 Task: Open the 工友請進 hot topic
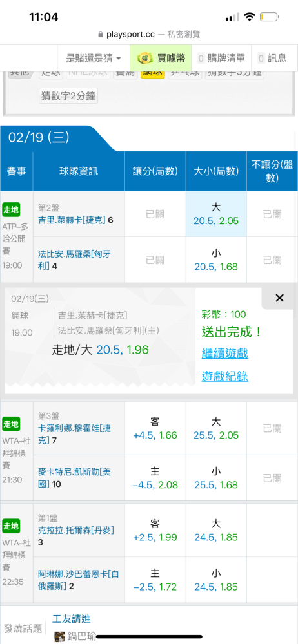[72, 618]
